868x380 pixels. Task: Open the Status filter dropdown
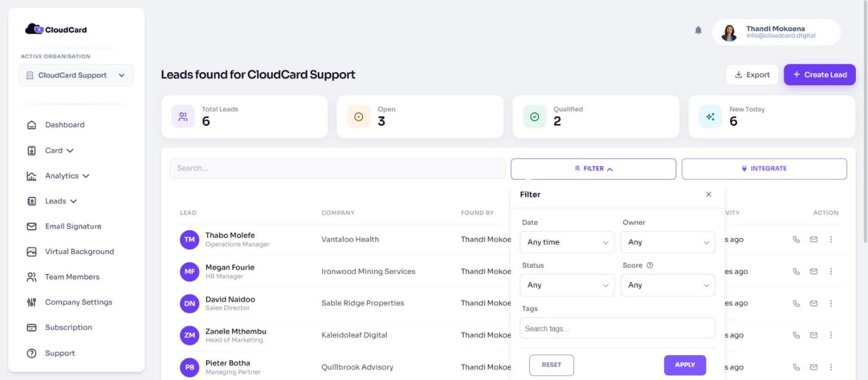[567, 285]
